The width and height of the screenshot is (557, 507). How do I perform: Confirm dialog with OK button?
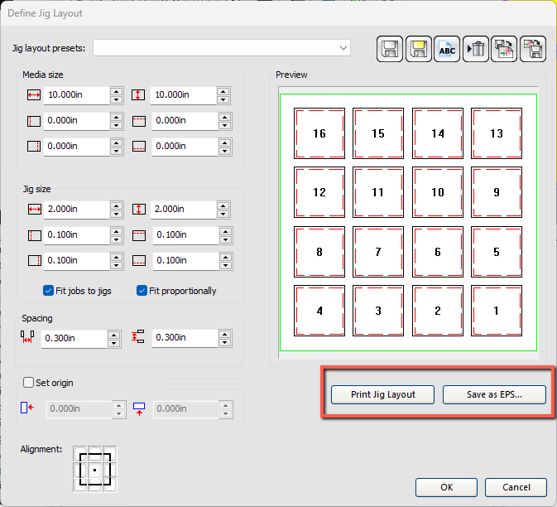447,487
